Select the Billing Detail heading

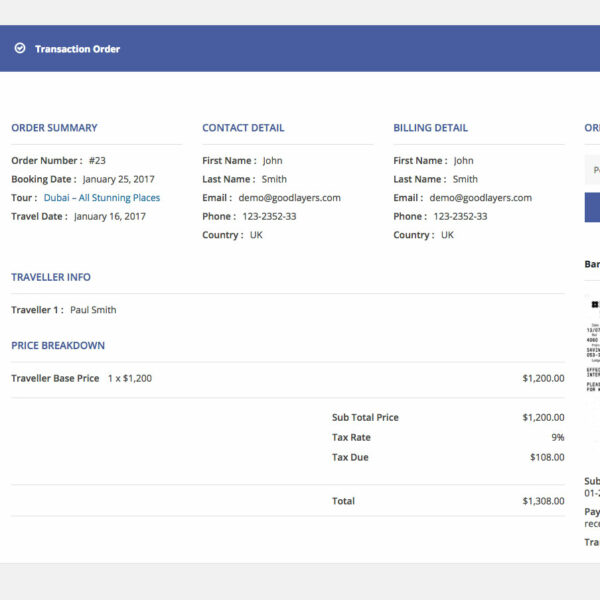(x=430, y=128)
